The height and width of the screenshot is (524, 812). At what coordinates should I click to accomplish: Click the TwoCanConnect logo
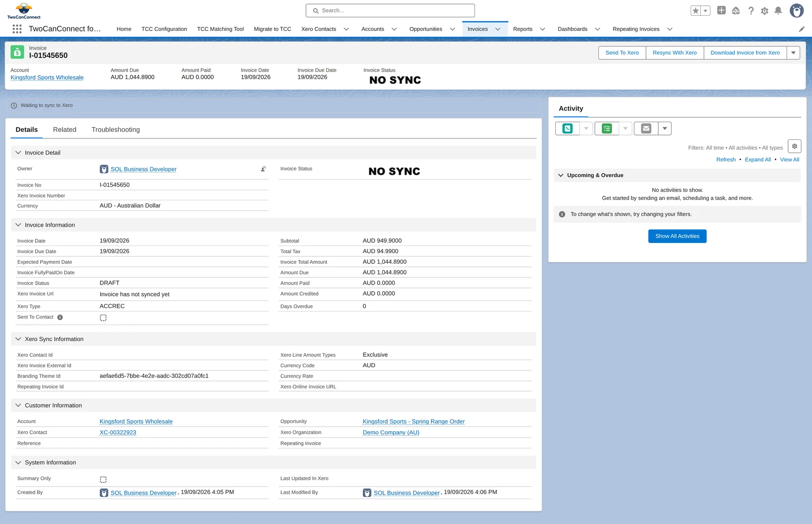click(x=24, y=11)
